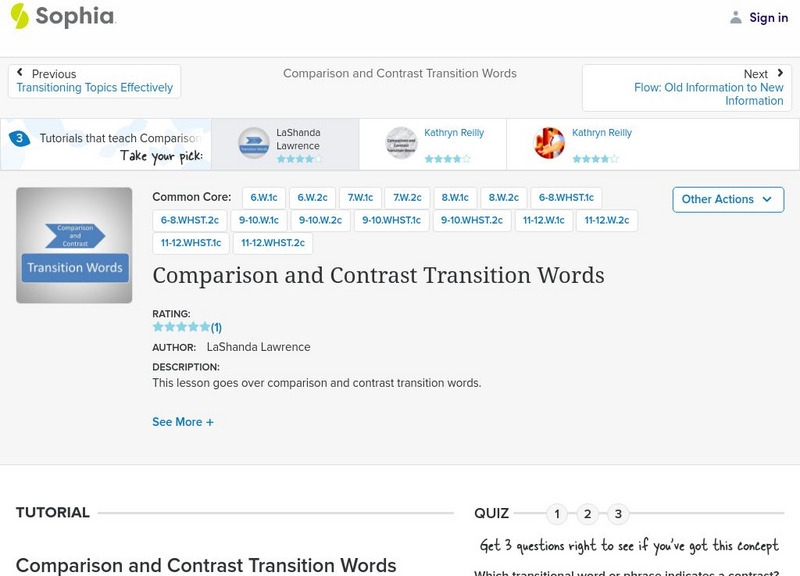Image resolution: width=800 pixels, height=576 pixels.
Task: Open Kathryn Reilly's red tutorial avatar
Action: coord(549,143)
